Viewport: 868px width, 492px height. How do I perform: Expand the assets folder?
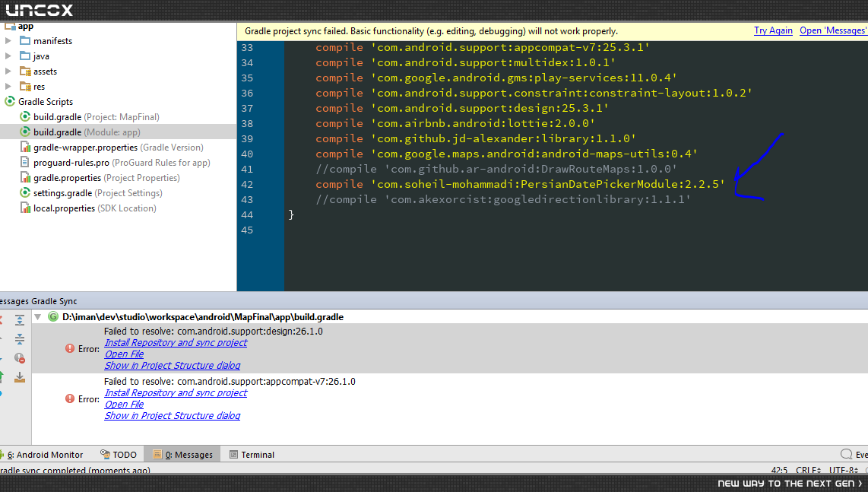pos(8,71)
